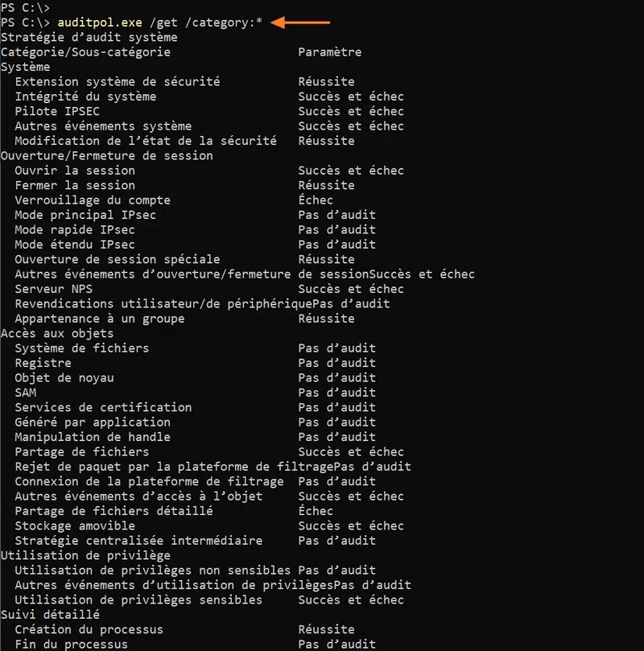Screen dimensions: 644x651
Task: Click the Échec value for Partage de fichiers détaillé
Action: pyautogui.click(x=316, y=511)
